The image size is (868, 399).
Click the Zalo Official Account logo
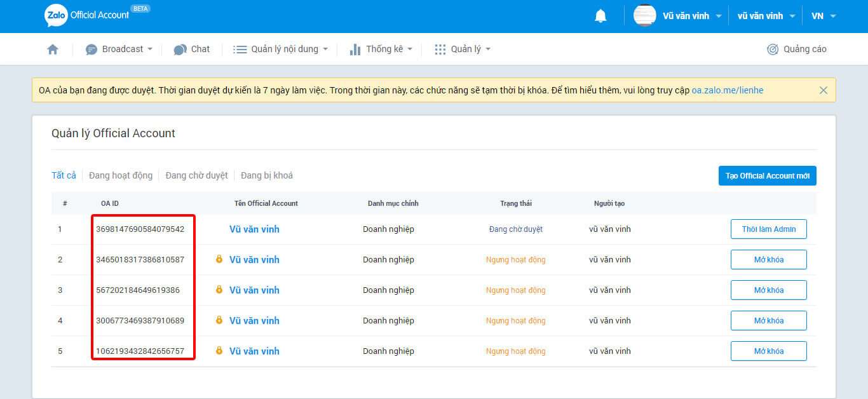pyautogui.click(x=87, y=15)
